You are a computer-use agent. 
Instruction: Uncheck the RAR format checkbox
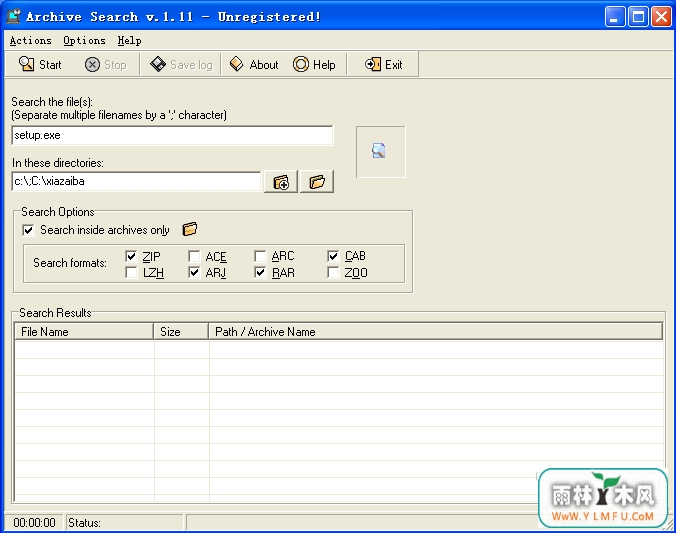pos(260,273)
